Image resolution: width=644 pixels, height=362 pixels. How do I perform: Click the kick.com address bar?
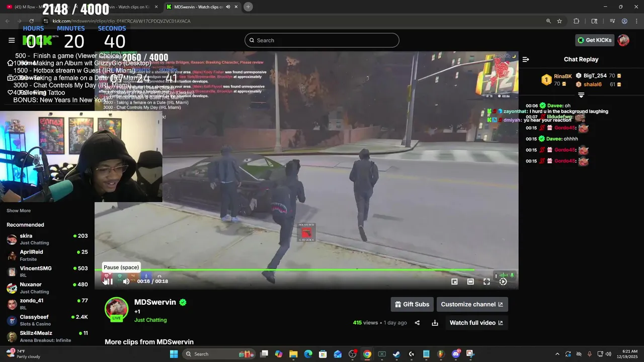tap(292, 21)
